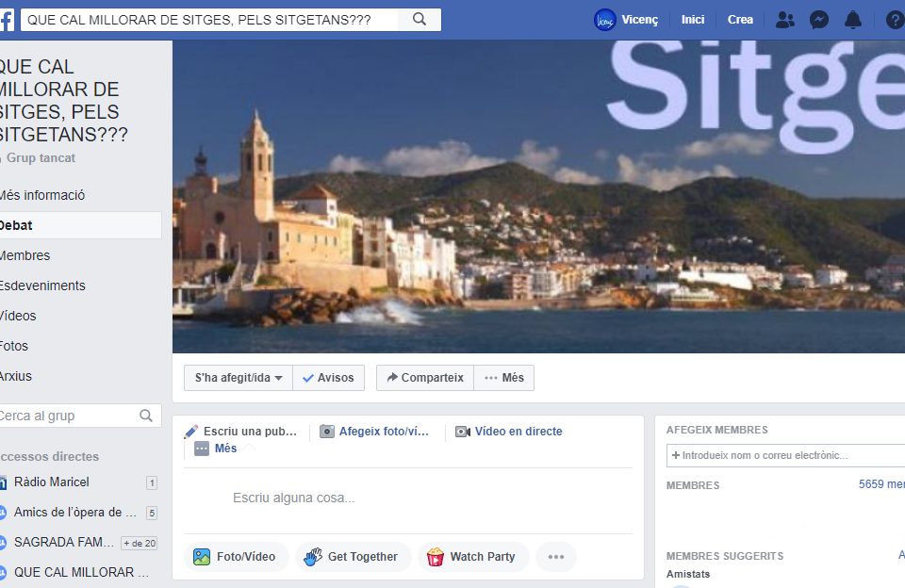Toggle the Avisos notifications button
This screenshot has width=905, height=588.
(329, 378)
